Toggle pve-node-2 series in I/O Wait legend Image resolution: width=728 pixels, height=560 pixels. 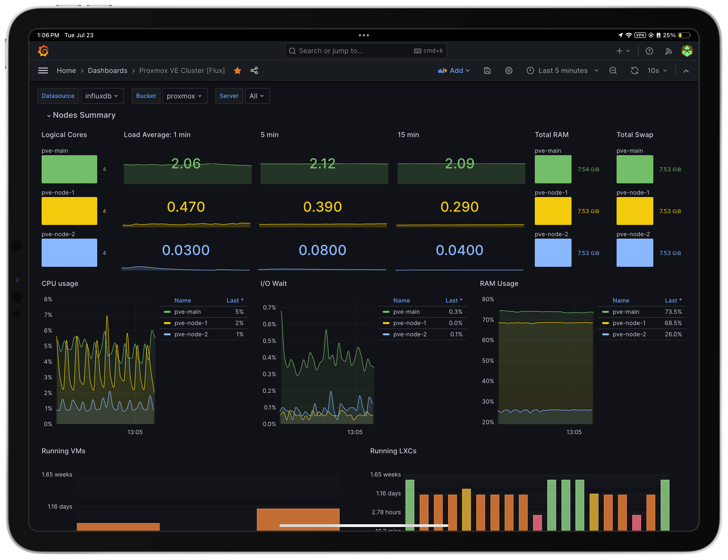point(410,335)
